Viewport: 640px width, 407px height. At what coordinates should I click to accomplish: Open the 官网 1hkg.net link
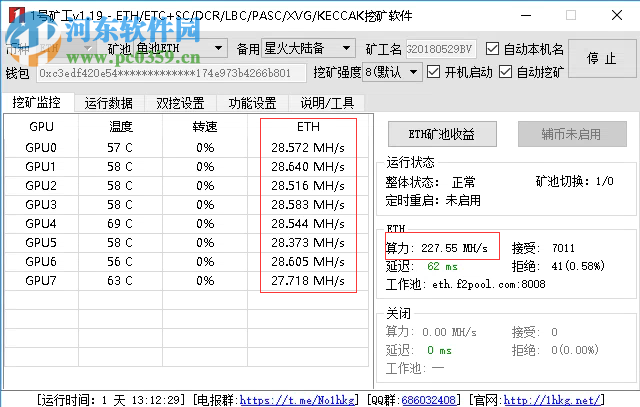point(552,400)
